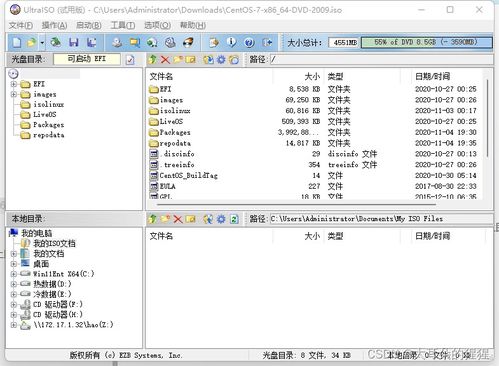Click the New file icon in toolbar
This screenshot has width=499, height=366.
point(17,42)
